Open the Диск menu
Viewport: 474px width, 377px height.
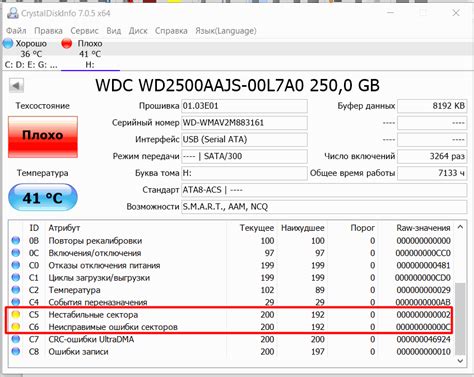click(138, 31)
